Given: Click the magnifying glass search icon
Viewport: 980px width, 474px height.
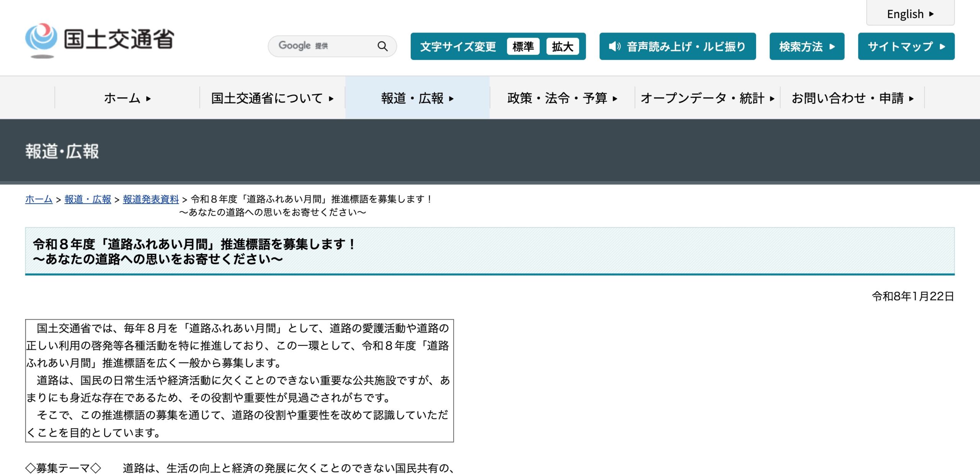Looking at the screenshot, I should click(382, 46).
